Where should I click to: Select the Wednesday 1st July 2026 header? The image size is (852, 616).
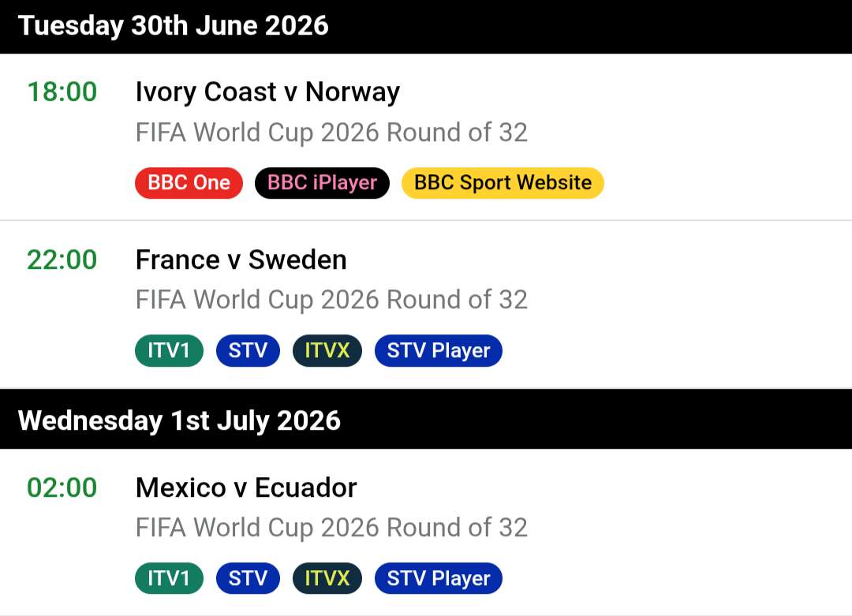tap(426, 419)
